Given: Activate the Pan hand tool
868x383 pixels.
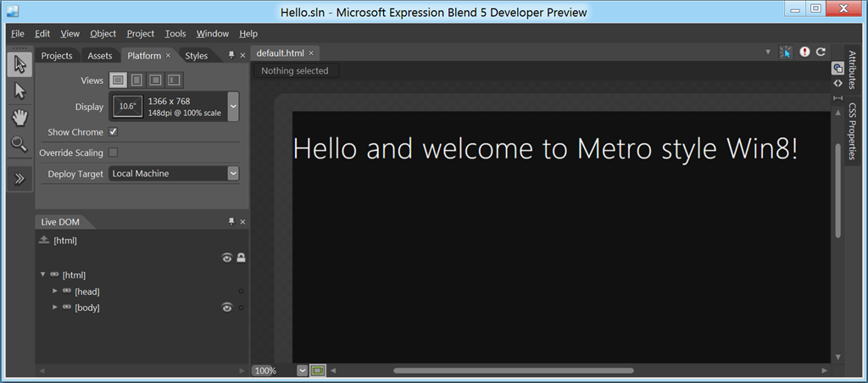Looking at the screenshot, I should (x=20, y=117).
